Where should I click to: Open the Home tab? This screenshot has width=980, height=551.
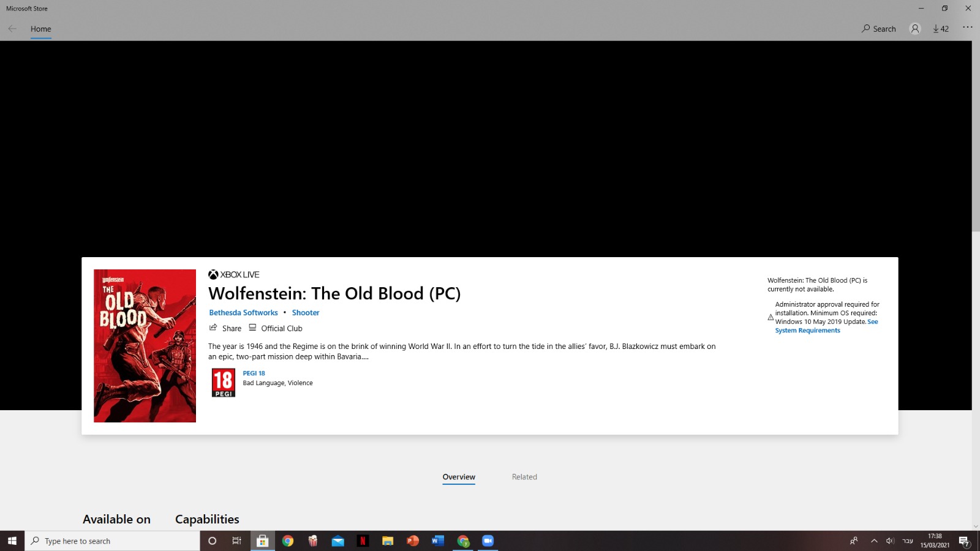pyautogui.click(x=41, y=29)
